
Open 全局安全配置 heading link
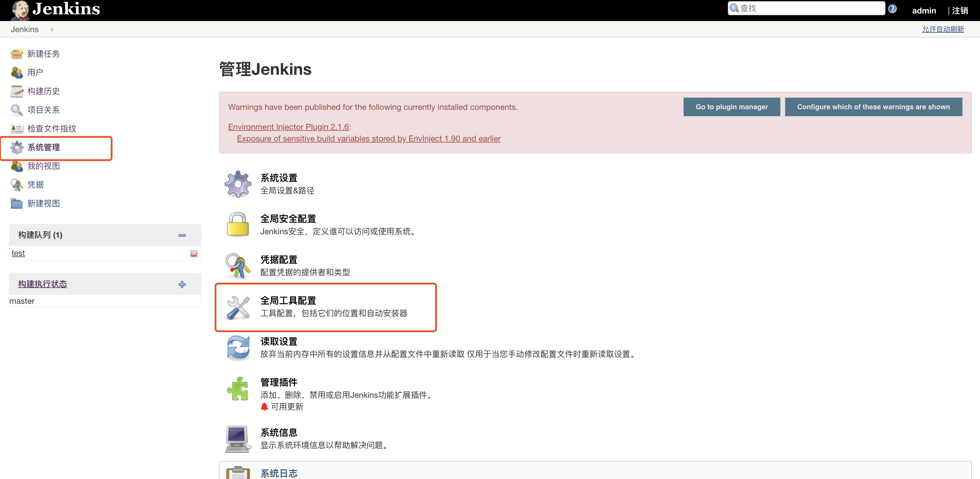pyautogui.click(x=288, y=218)
